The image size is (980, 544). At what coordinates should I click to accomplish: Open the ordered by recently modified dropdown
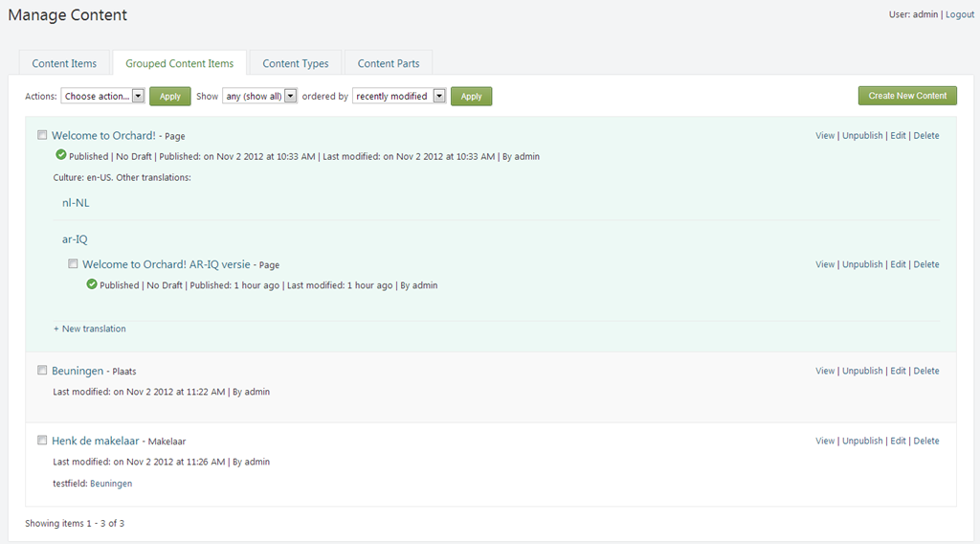coord(399,97)
